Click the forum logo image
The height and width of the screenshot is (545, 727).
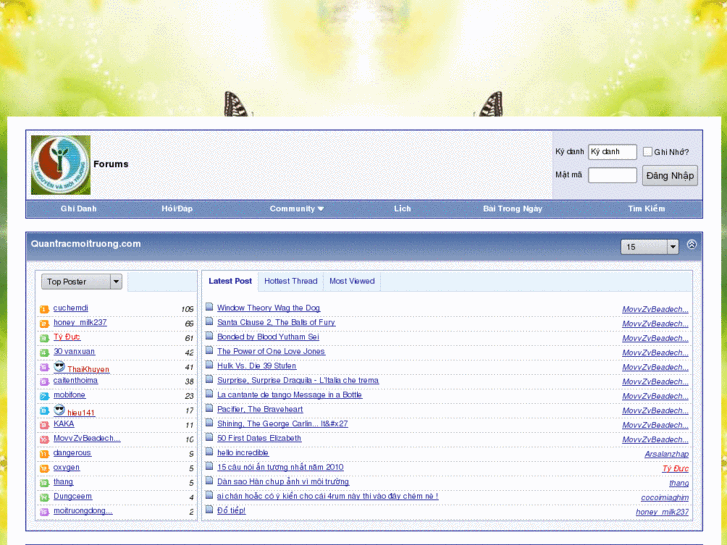(x=61, y=165)
